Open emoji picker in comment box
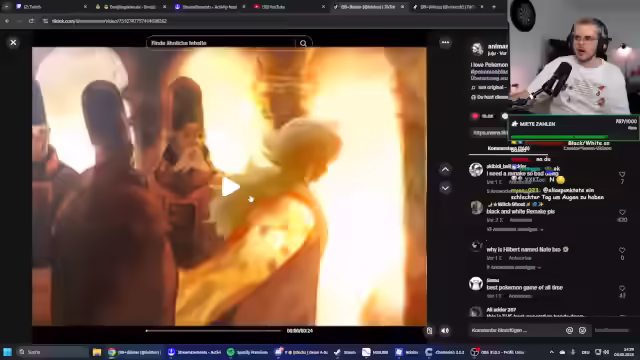640x360 pixels. pyautogui.click(x=582, y=330)
